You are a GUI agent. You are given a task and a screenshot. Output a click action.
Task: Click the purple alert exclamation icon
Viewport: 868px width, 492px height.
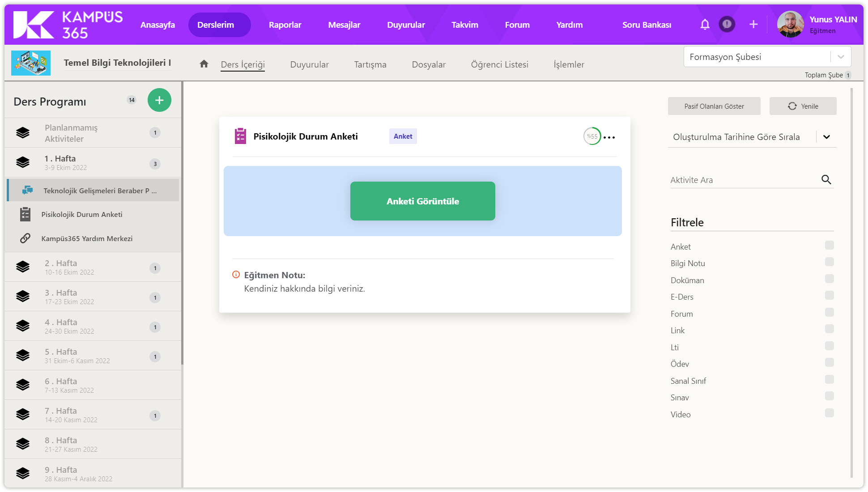coord(727,24)
